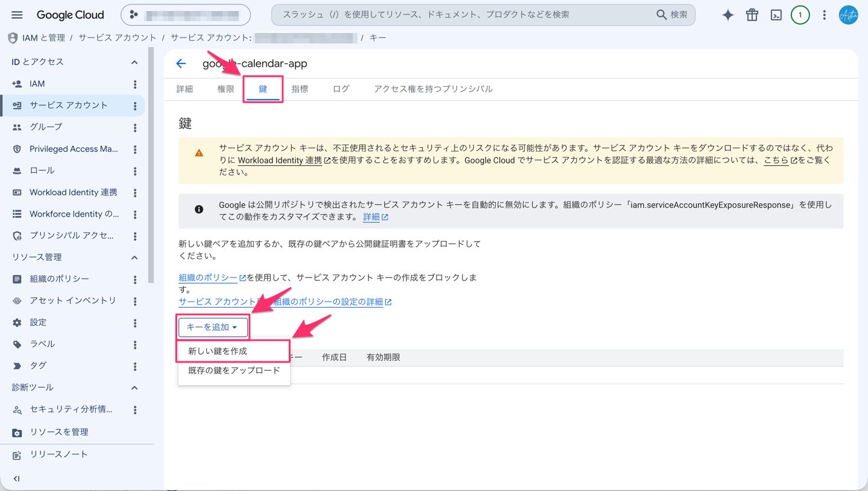
Task: Open the gift free trial icon
Action: coord(752,15)
